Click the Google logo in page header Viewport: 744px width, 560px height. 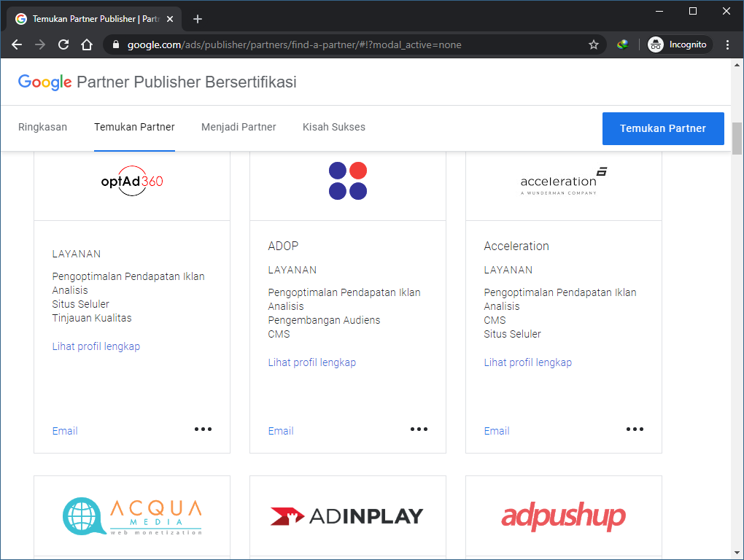pyautogui.click(x=44, y=82)
